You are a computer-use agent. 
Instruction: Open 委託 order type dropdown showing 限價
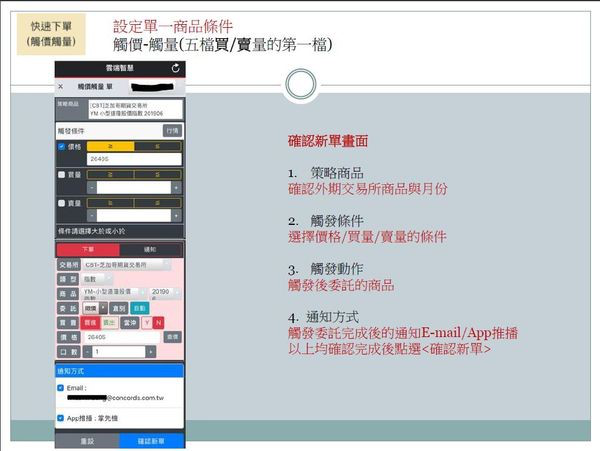(x=95, y=308)
